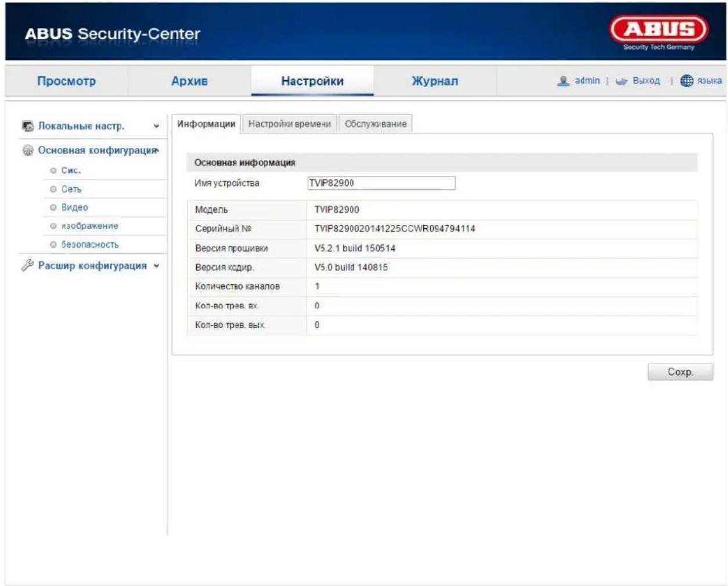Open the Настройки времени tab

tap(290, 124)
